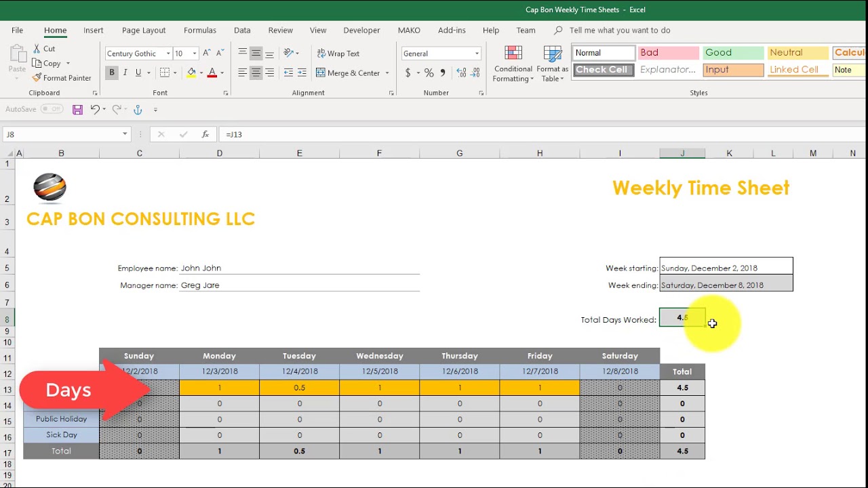
Task: Launch Font dialog box expander
Action: [x=226, y=93]
